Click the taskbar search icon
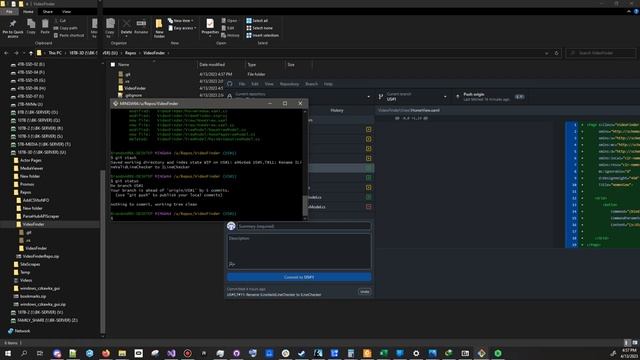The height and width of the screenshot is (360, 640). [x=24, y=353]
